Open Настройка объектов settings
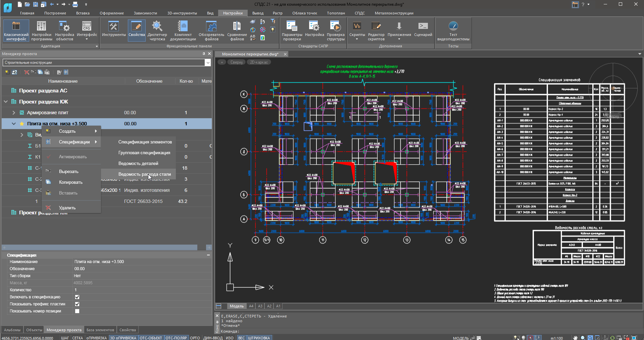 coord(64,31)
